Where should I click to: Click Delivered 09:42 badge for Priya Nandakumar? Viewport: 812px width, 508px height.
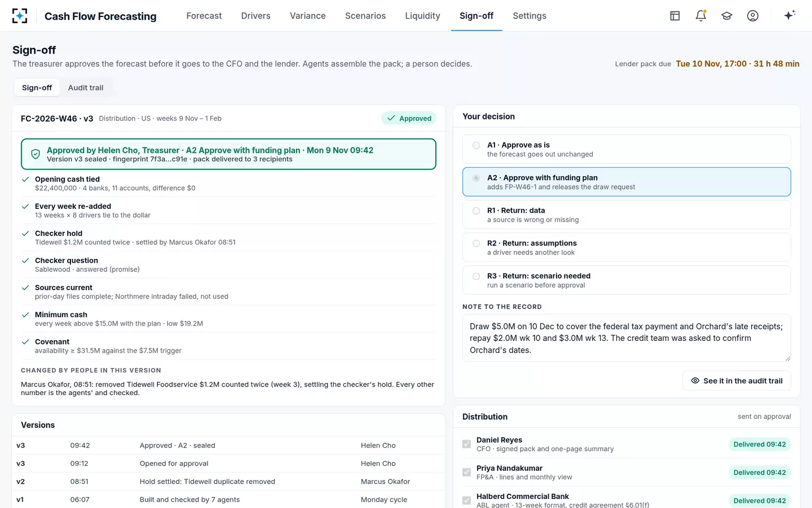(x=760, y=472)
